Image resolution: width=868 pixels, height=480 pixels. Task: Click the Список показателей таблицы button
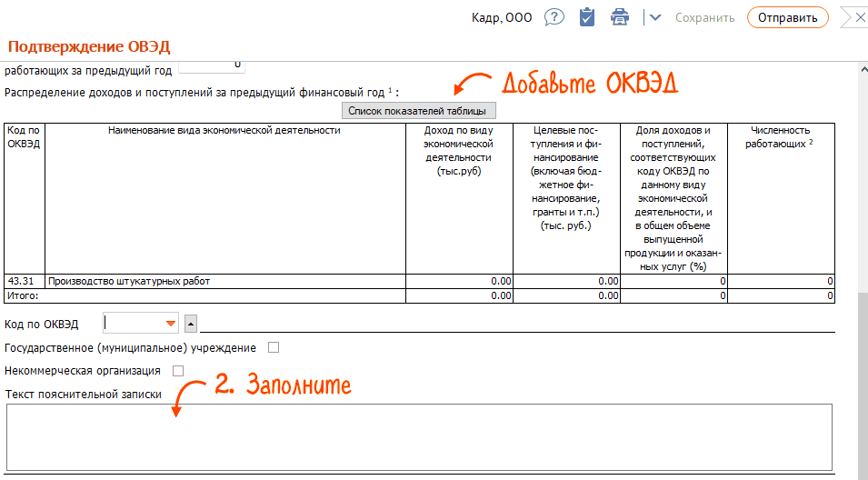tap(418, 111)
